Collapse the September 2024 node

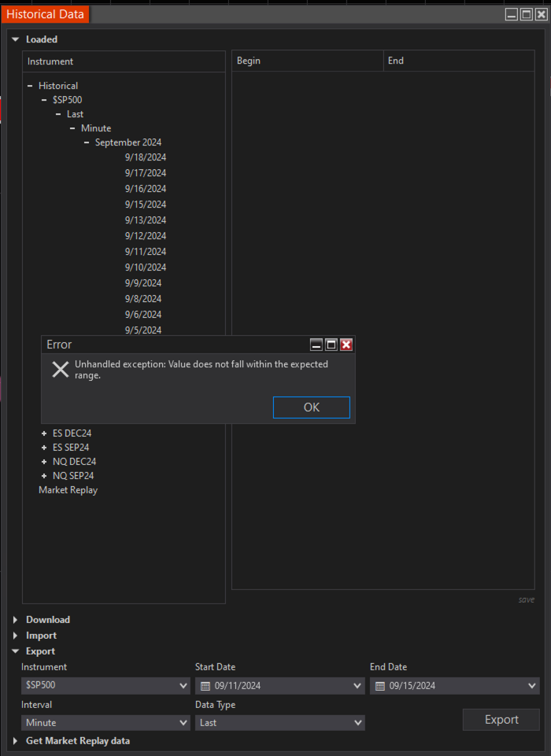(x=87, y=142)
